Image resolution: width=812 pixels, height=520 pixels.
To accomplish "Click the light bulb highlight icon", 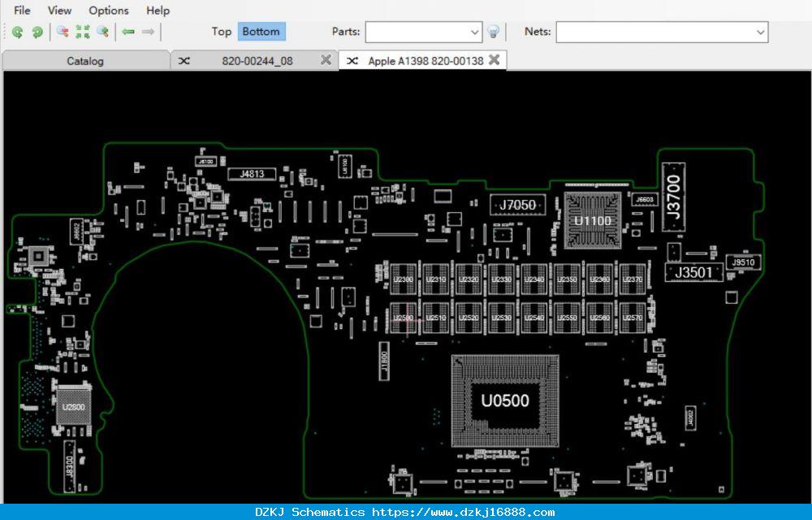I will pos(494,32).
